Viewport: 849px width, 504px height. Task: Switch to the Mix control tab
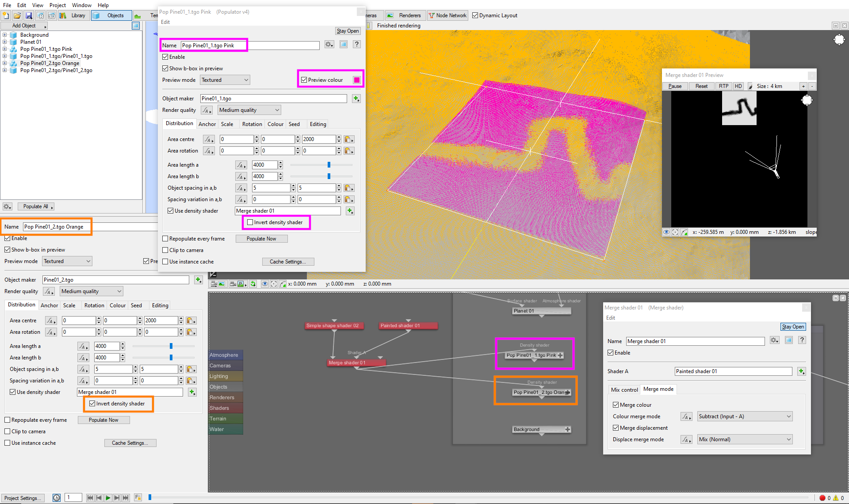[x=624, y=389]
